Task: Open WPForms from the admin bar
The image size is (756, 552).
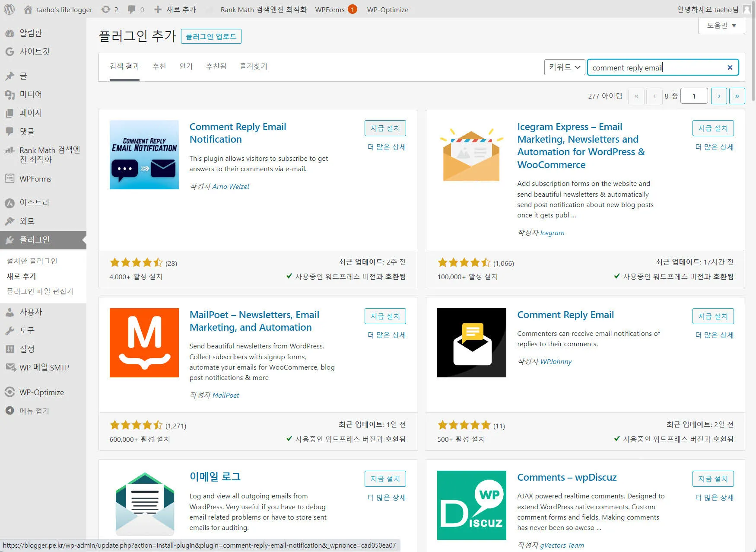Action: [x=330, y=9]
